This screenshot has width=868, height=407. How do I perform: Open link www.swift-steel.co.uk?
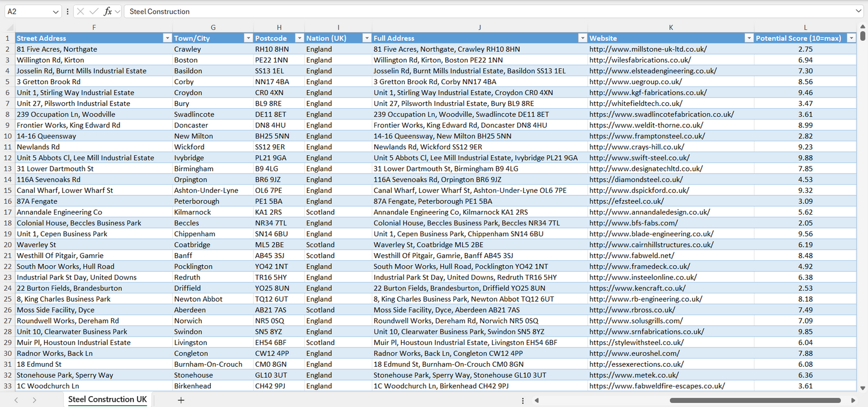pos(639,158)
